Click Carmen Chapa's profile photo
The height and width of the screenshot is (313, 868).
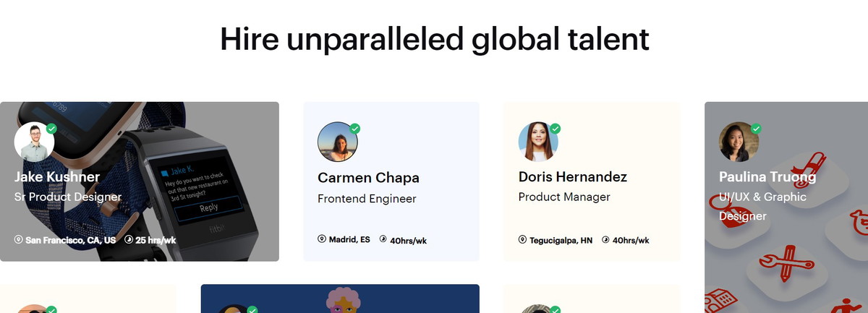pyautogui.click(x=338, y=142)
